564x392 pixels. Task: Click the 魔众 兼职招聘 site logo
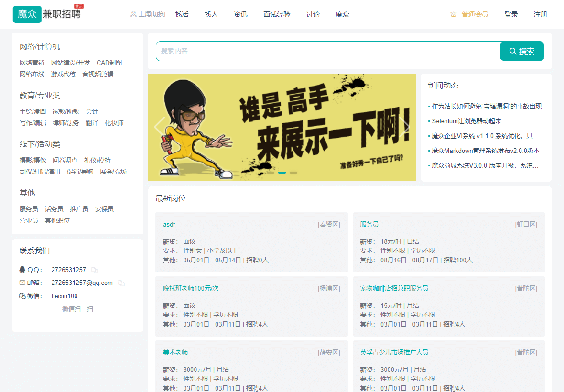coord(48,14)
